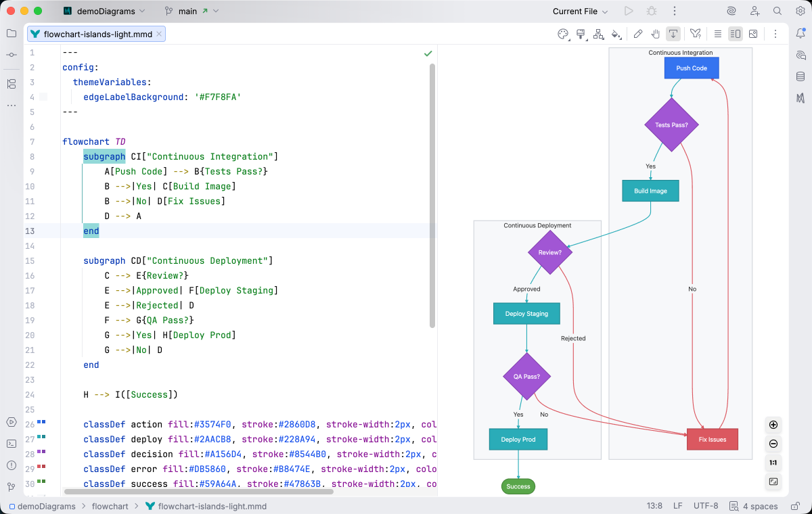The height and width of the screenshot is (514, 812).
Task: Open the Terminal tool window
Action: tap(12, 444)
